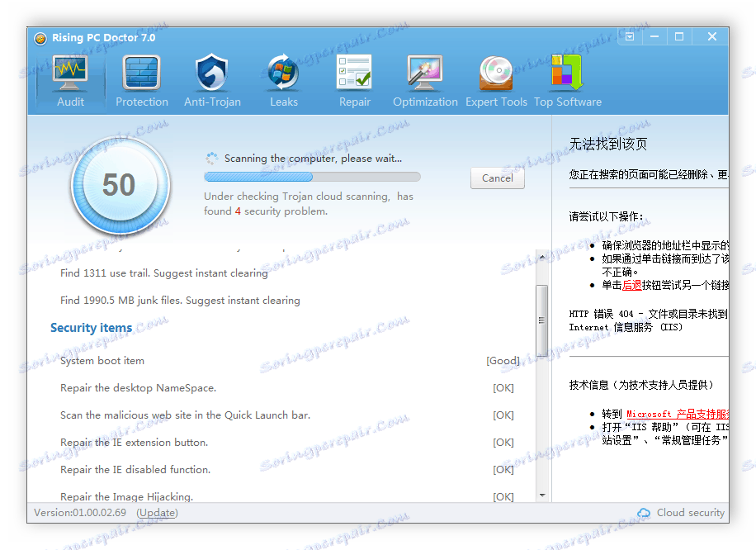Switch to the Audit tab label

point(70,102)
